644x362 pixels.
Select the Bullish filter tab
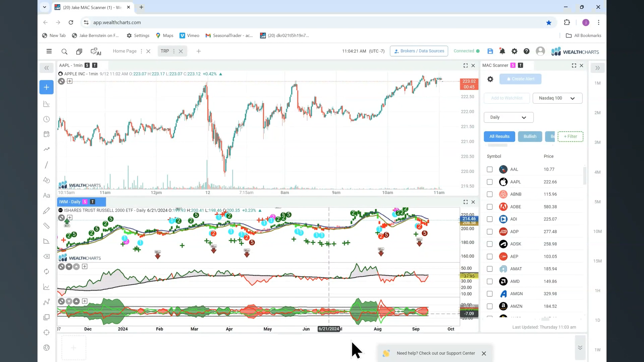tap(530, 136)
